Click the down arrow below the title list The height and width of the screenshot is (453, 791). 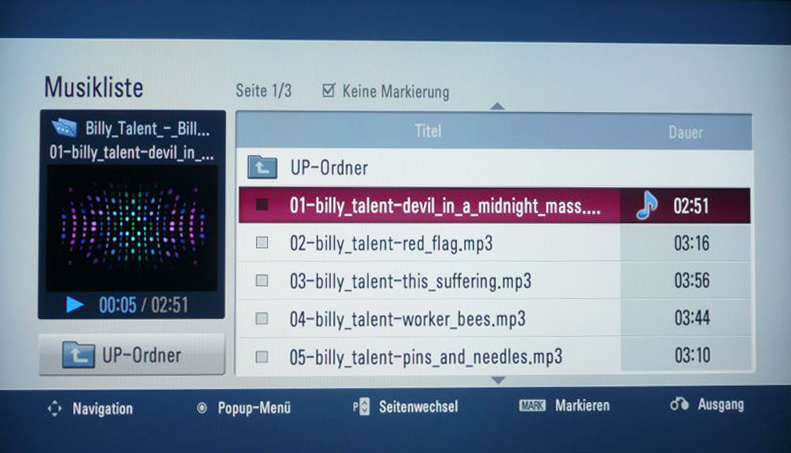pos(498,380)
